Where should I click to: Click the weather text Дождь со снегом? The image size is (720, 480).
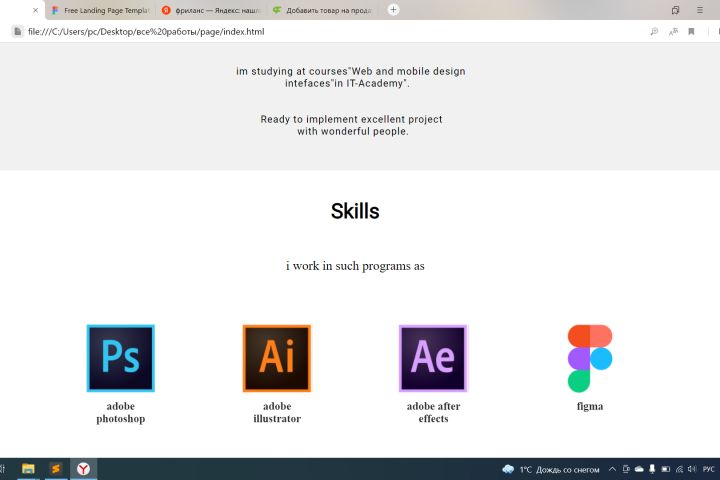[x=568, y=470]
